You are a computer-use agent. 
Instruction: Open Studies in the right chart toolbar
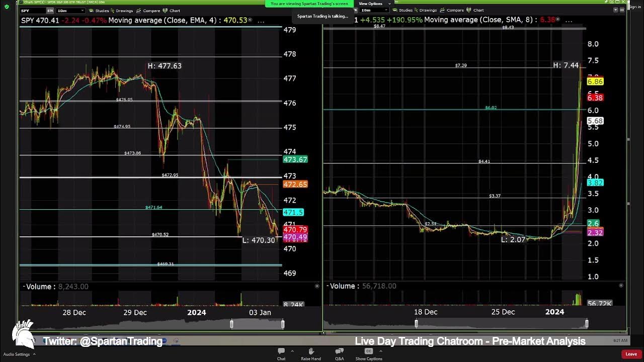click(x=403, y=10)
